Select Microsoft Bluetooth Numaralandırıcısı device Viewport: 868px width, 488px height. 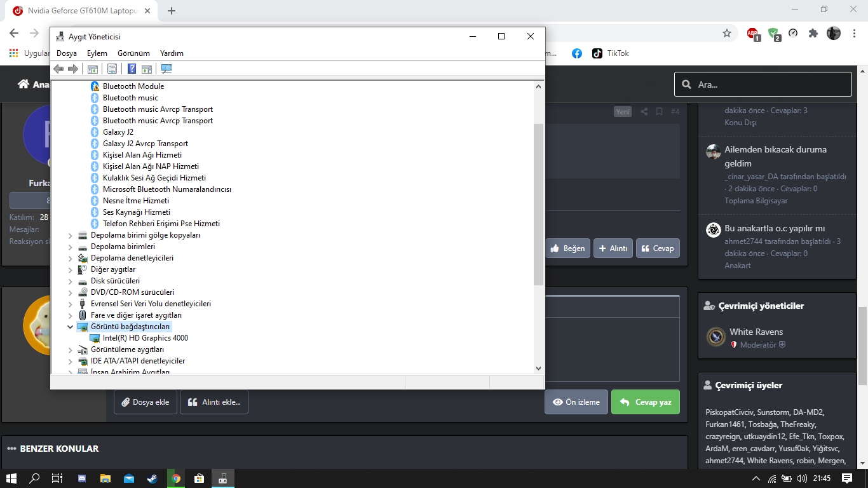[166, 189]
